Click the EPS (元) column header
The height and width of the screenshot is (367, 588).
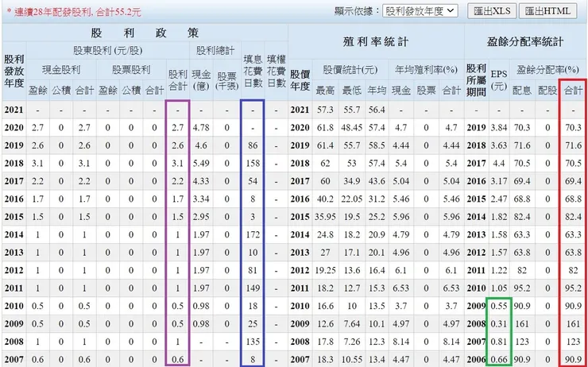pyautogui.click(x=499, y=80)
